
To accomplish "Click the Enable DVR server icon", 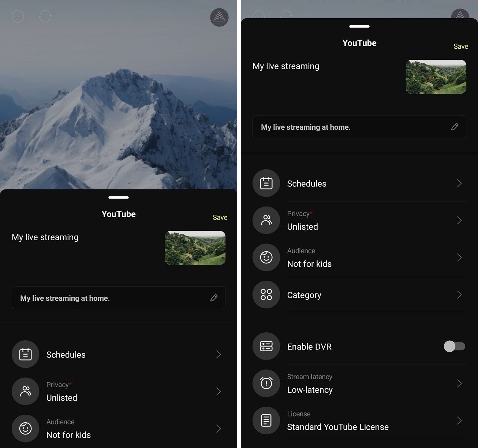I will tap(266, 346).
